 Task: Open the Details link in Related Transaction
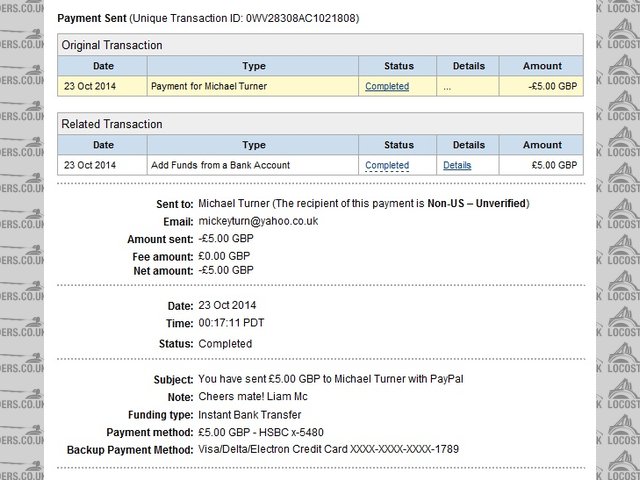pyautogui.click(x=457, y=165)
